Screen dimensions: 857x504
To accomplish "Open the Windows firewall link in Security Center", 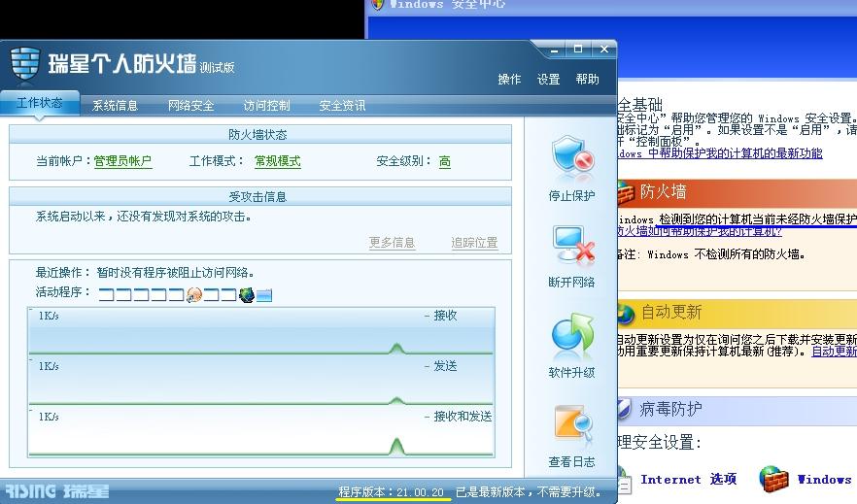I will point(824,479).
